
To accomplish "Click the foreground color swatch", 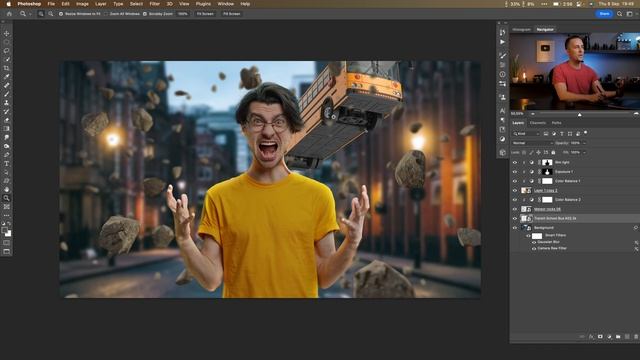I will (x=4, y=231).
